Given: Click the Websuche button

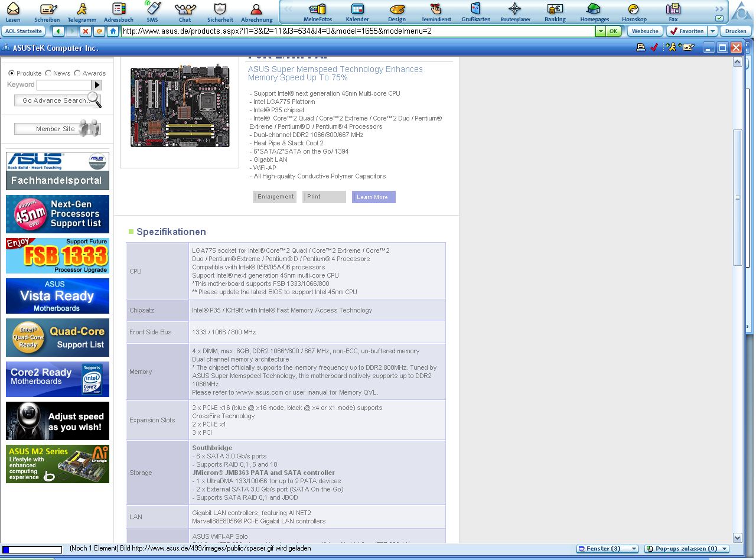Looking at the screenshot, I should point(644,31).
